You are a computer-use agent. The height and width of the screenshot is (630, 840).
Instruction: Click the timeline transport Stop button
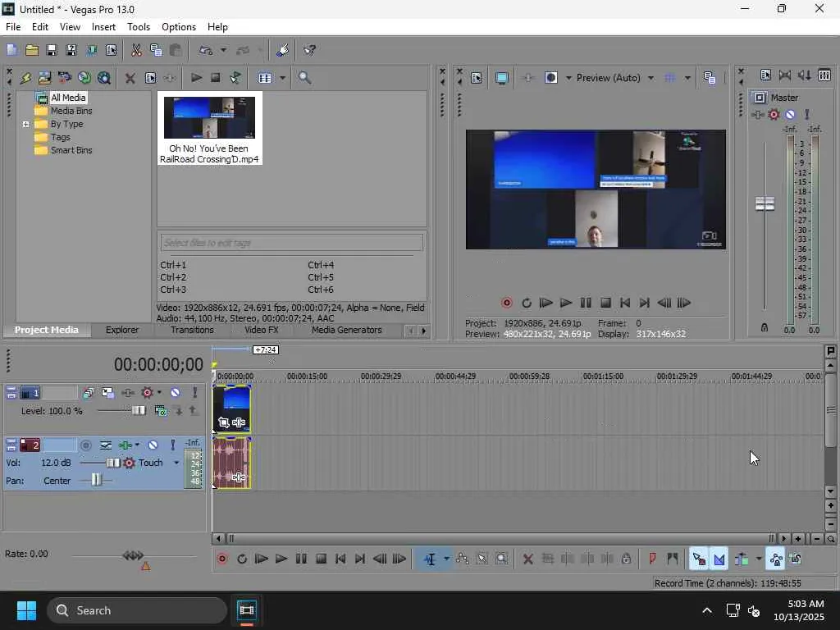pyautogui.click(x=321, y=559)
